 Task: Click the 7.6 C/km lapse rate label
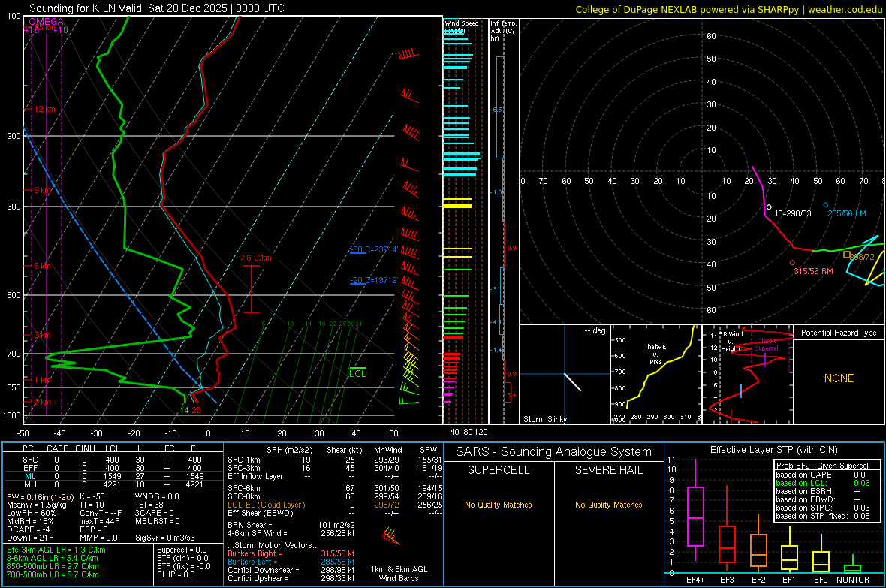255,258
